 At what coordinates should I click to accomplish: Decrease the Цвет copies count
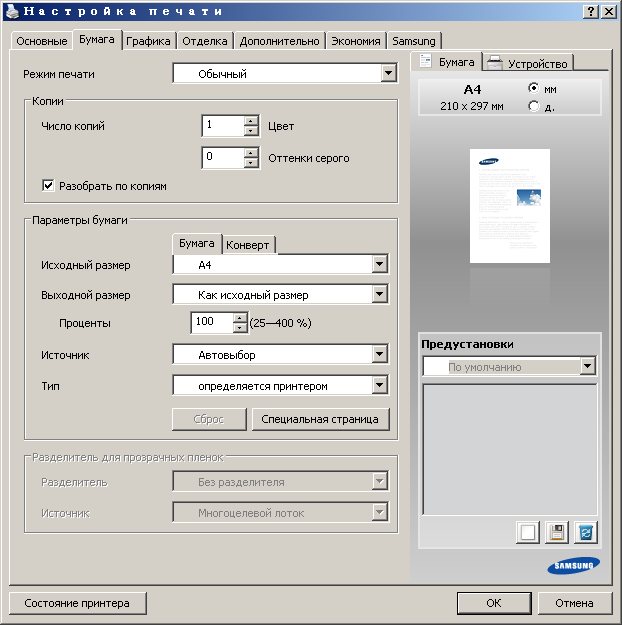[251, 131]
